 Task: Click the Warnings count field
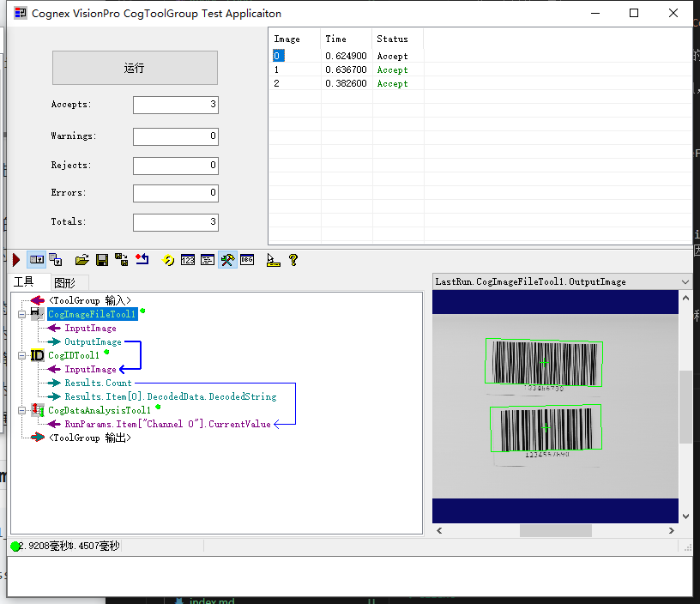[176, 136]
